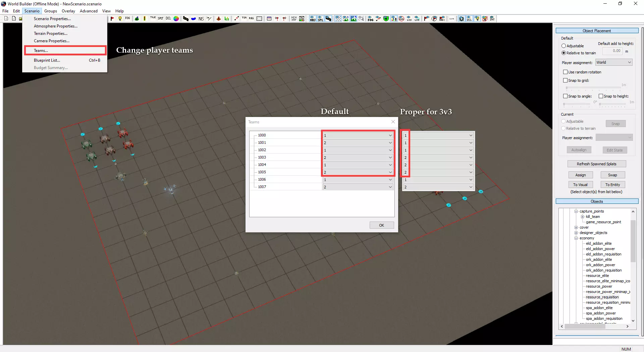The width and height of the screenshot is (644, 352).
Task: Click the MEM DMP toolbar icon
Action: point(294,19)
